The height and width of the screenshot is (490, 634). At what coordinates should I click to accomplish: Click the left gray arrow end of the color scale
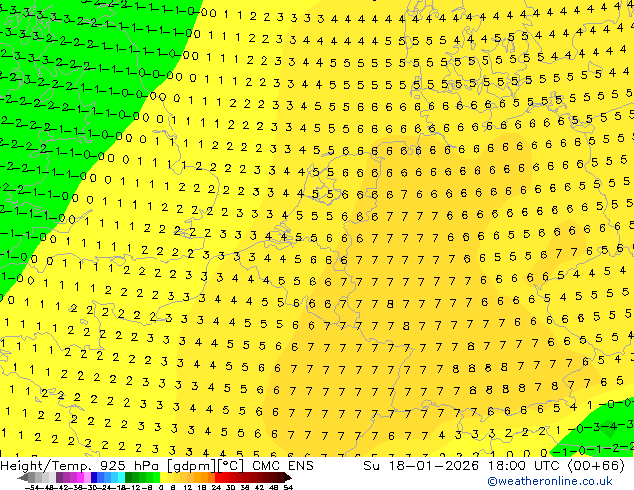point(23,478)
